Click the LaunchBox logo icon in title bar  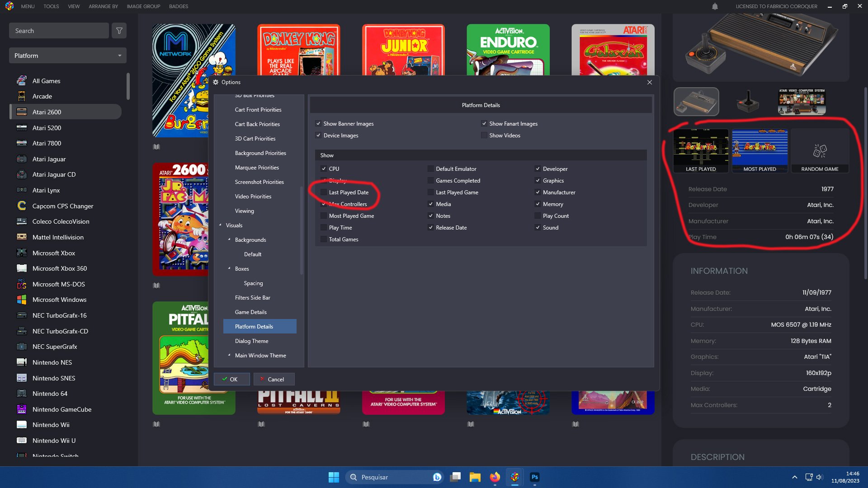tap(9, 6)
